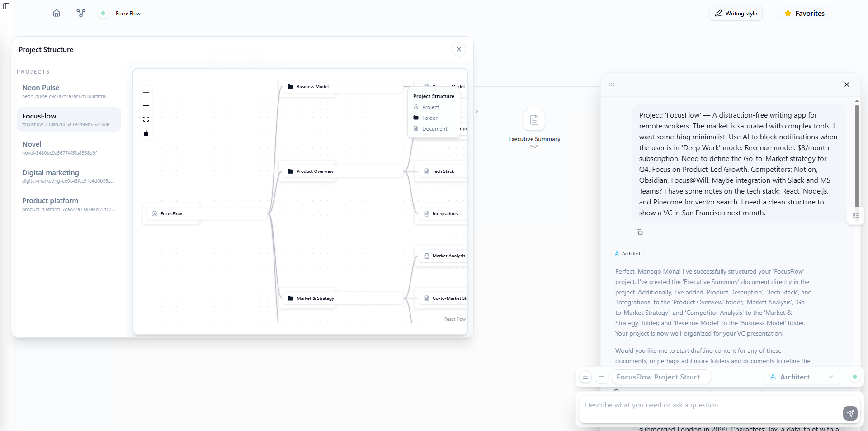This screenshot has width=868, height=431.
Task: Copy the FocusFlow prompt message
Action: tap(640, 232)
